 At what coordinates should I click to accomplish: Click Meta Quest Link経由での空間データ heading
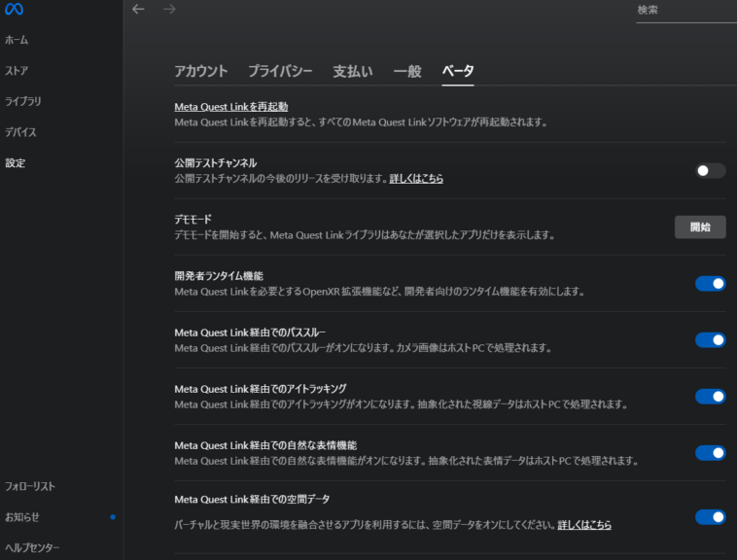252,500
